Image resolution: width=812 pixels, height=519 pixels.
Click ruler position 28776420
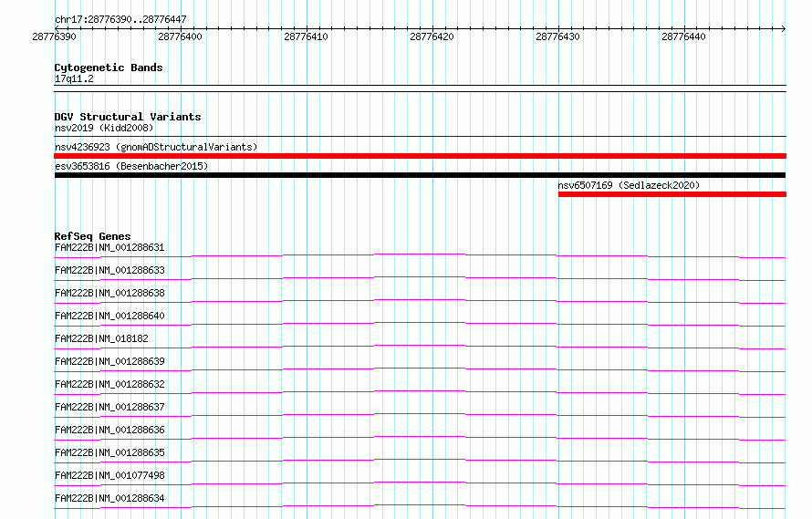point(432,36)
